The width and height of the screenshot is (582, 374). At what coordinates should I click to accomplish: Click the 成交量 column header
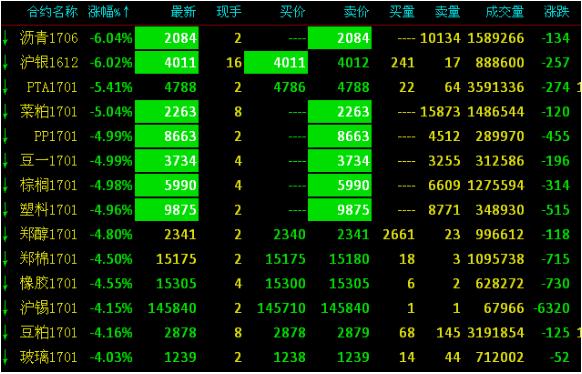point(505,12)
